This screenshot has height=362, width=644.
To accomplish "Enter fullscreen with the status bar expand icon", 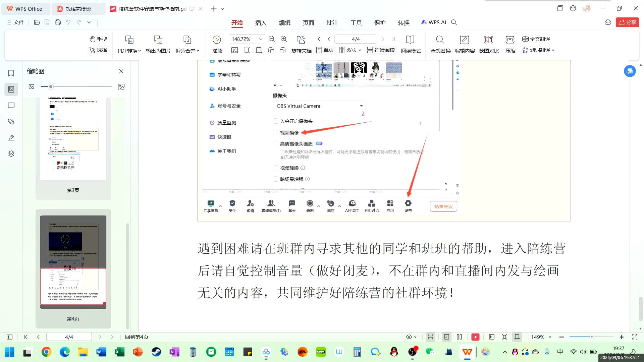I will 635,337.
